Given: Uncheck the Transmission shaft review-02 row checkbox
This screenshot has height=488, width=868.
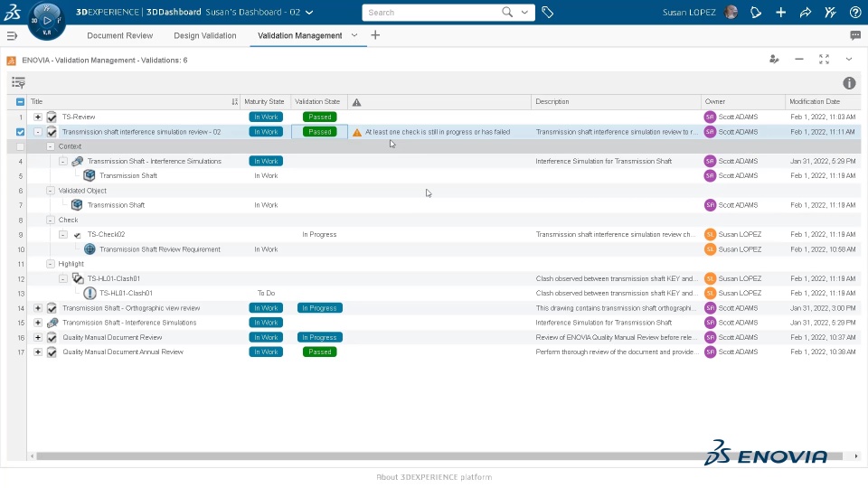Looking at the screenshot, I should [21, 132].
